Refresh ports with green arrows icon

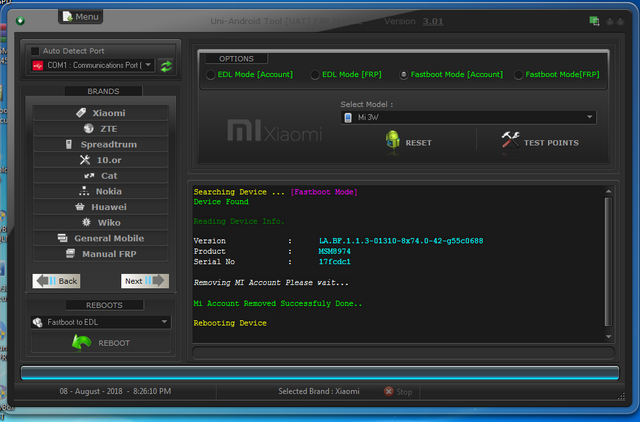[166, 66]
